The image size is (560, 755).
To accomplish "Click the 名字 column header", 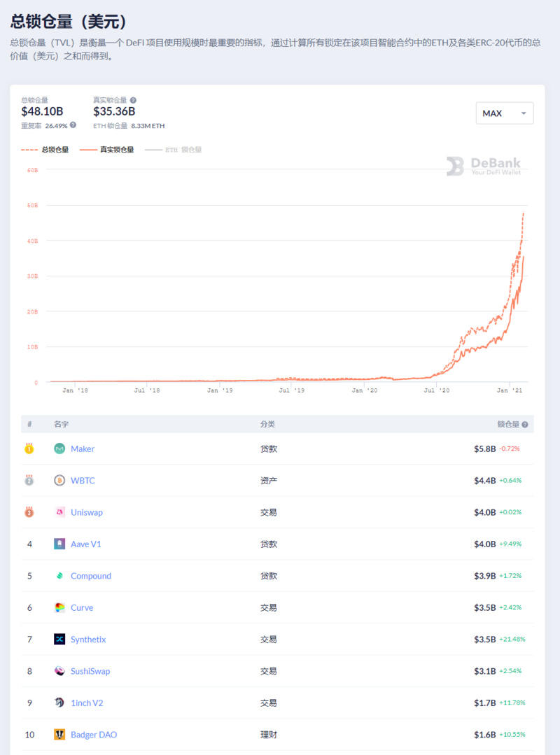I will pos(62,425).
